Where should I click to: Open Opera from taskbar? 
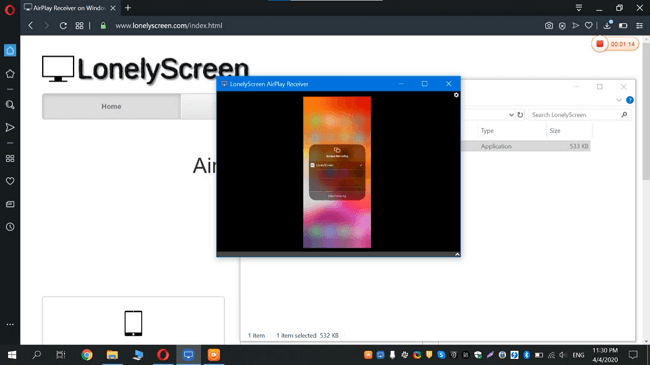pos(163,355)
